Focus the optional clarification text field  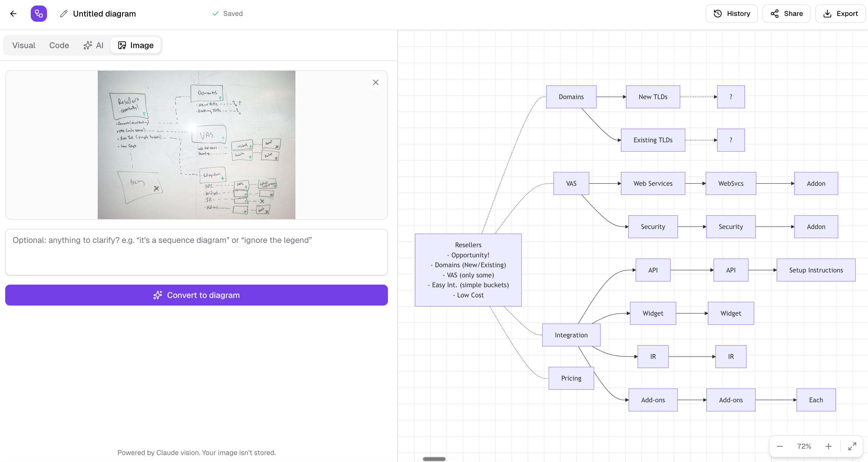click(197, 252)
